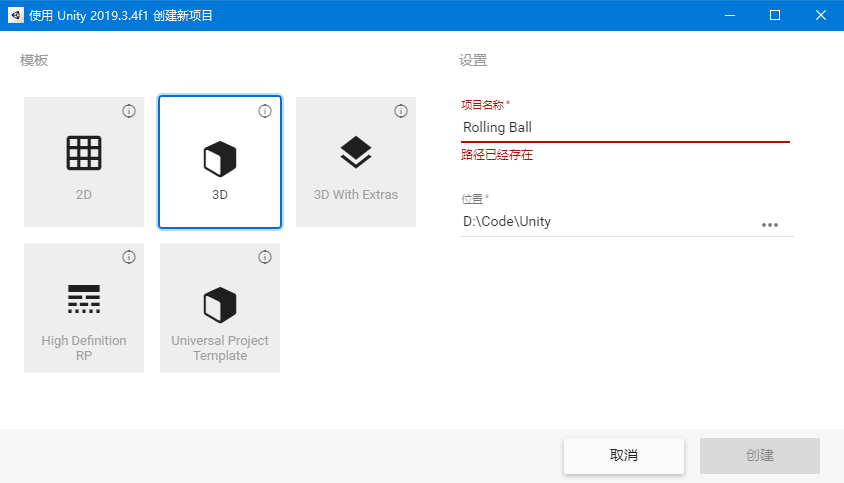Click the 路径已经存在 error message
This screenshot has width=844, height=483.
pyautogui.click(x=497, y=155)
